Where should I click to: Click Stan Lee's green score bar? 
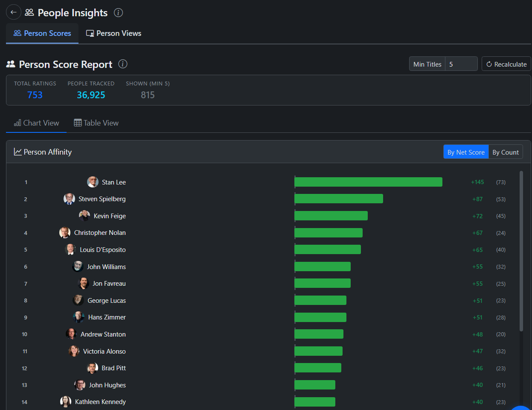coord(368,182)
